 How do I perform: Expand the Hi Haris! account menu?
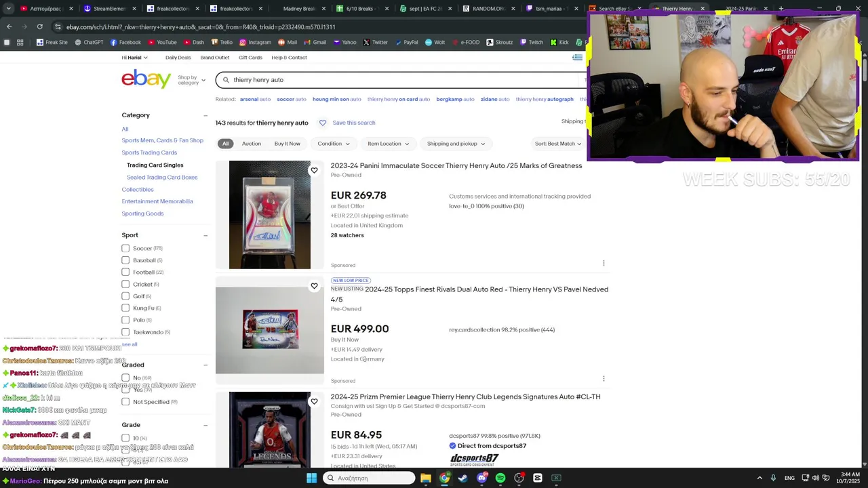(134, 58)
